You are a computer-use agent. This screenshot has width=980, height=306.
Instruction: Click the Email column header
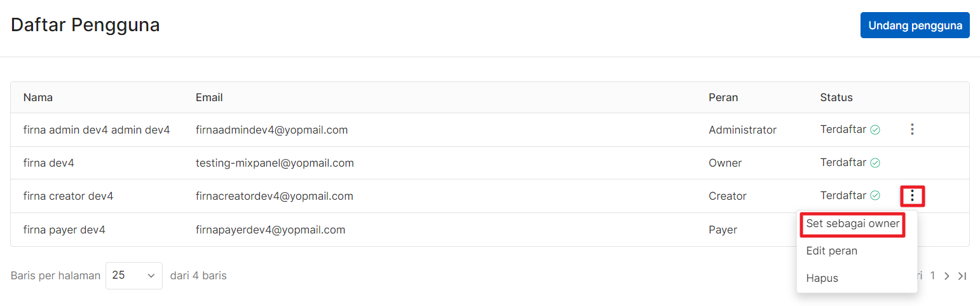[209, 97]
